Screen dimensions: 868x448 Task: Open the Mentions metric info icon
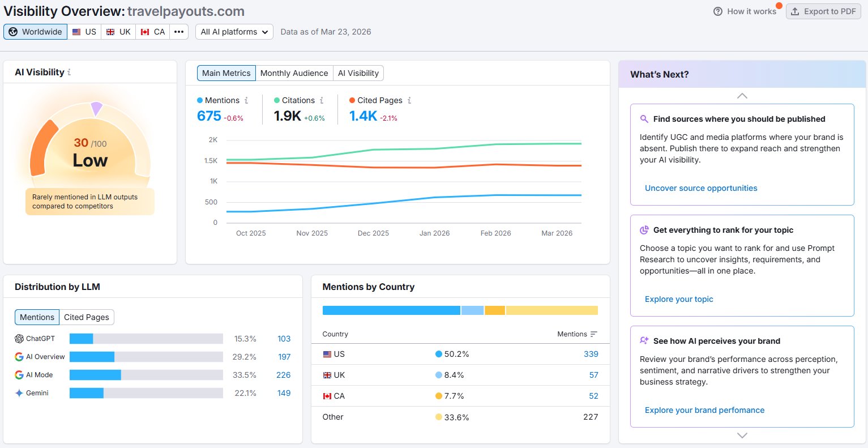[246, 100]
